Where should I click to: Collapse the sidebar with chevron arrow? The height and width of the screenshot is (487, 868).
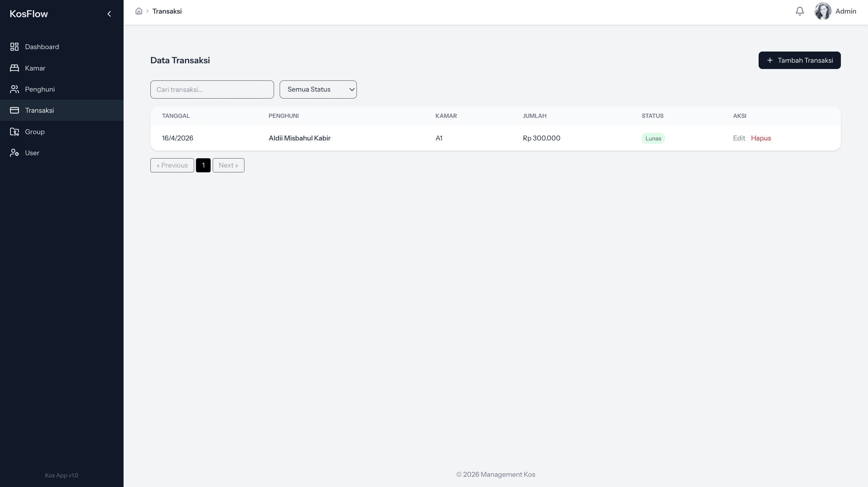109,14
